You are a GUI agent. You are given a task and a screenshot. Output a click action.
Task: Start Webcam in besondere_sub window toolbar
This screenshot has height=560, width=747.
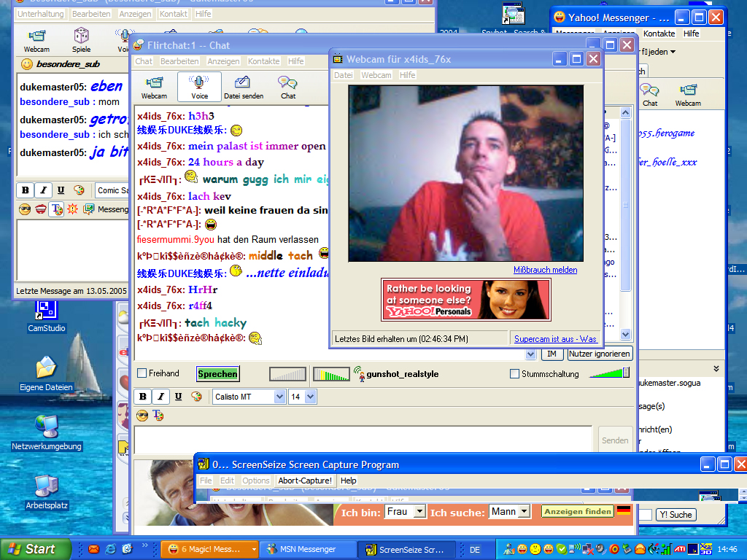[36, 40]
